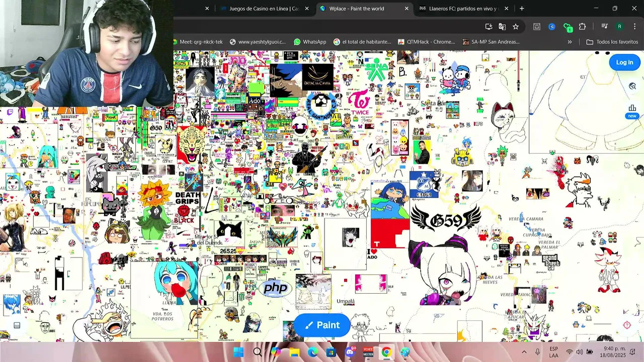Open the volume speaker tray icon
The image size is (644, 362).
point(580,352)
